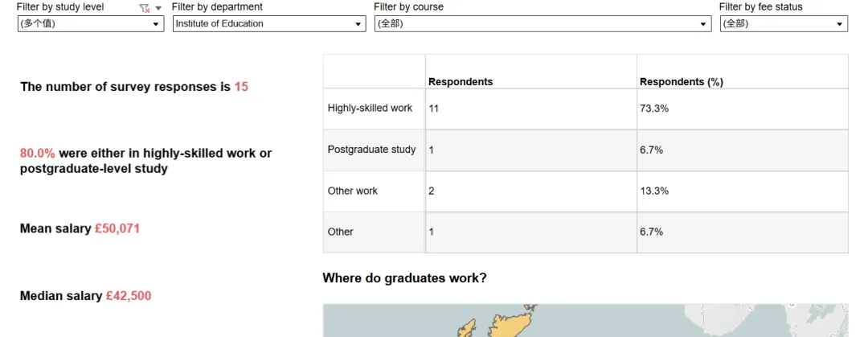This screenshot has height=337, width=868.
Task: Select the bottom Other row label
Action: tap(341, 232)
